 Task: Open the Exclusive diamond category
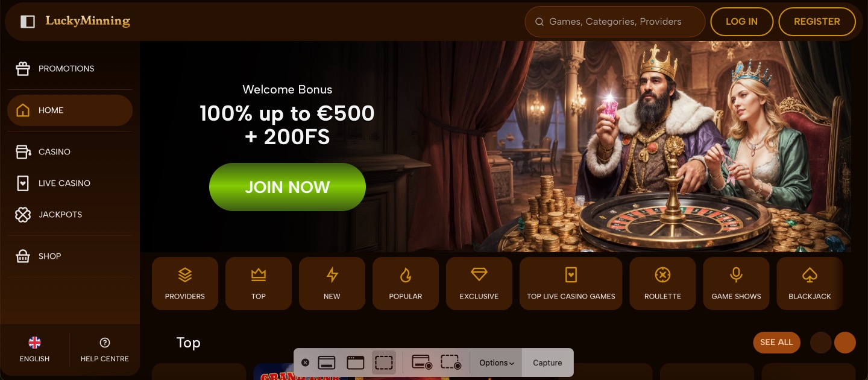pos(479,283)
